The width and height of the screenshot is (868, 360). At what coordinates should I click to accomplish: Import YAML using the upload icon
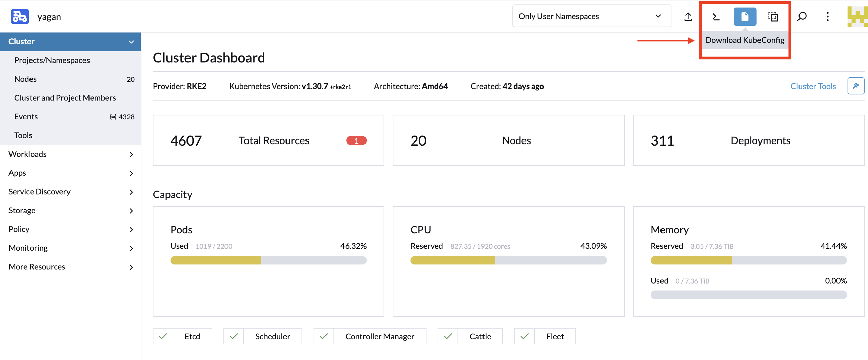click(688, 16)
